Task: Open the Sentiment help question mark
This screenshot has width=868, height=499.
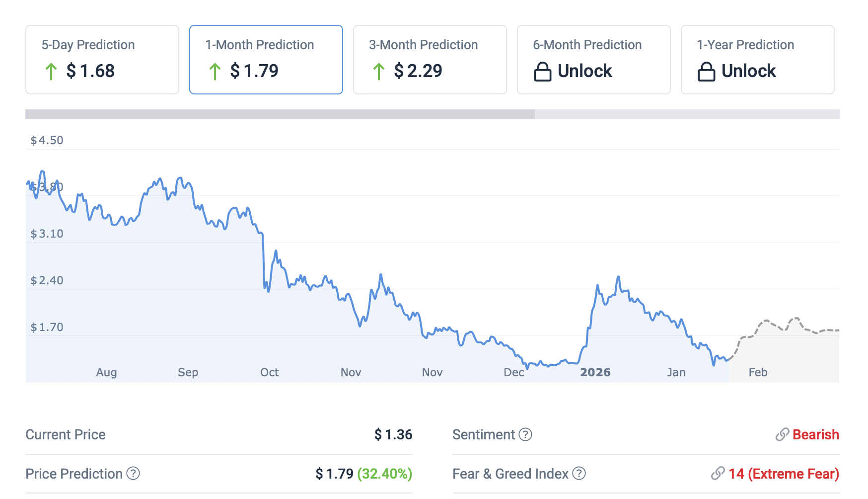Action: (x=525, y=434)
